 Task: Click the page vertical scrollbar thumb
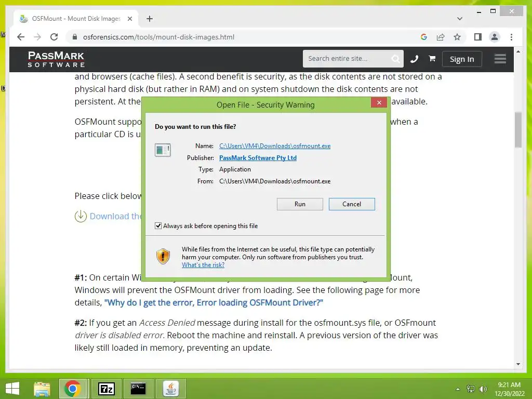click(x=518, y=129)
